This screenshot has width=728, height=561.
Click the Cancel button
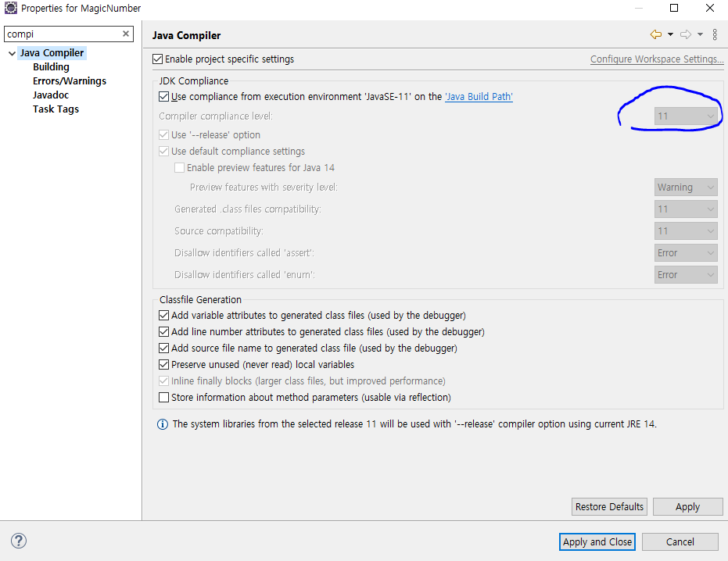coord(680,542)
